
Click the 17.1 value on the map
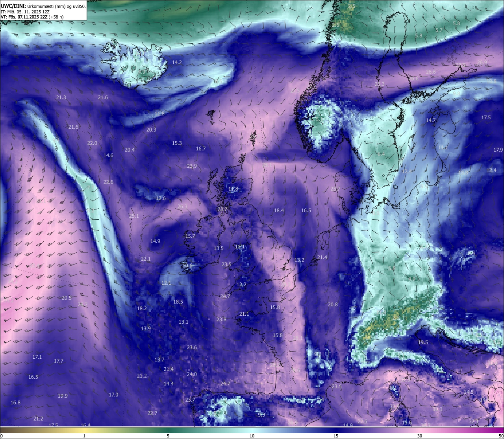(x=37, y=357)
